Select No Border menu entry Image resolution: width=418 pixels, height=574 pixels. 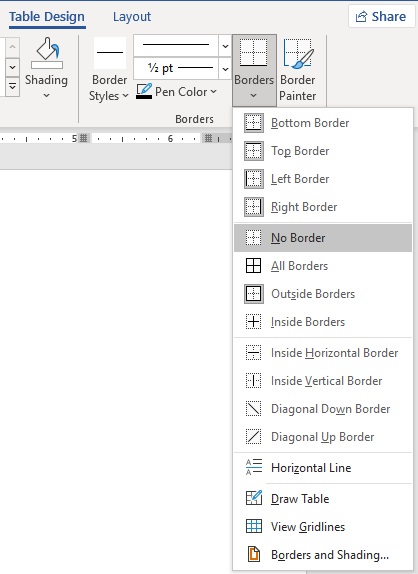[x=323, y=238]
